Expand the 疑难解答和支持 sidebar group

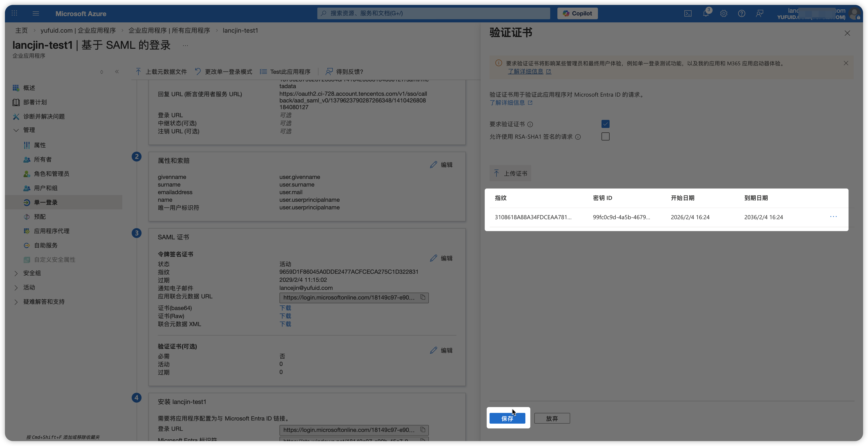[x=16, y=302]
